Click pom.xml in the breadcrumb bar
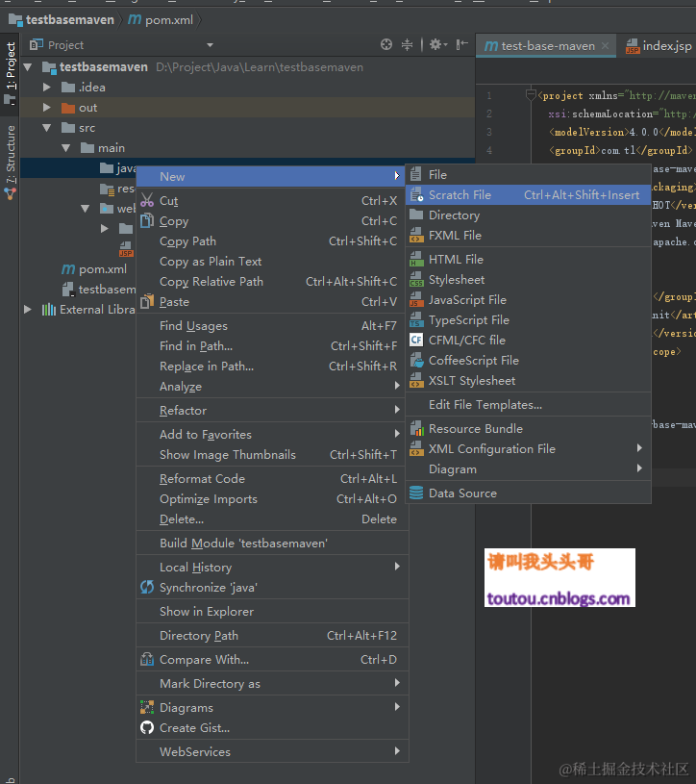 (161, 19)
